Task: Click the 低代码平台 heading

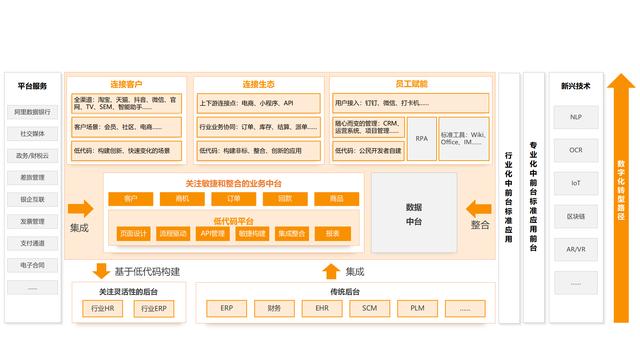Action: [x=233, y=221]
